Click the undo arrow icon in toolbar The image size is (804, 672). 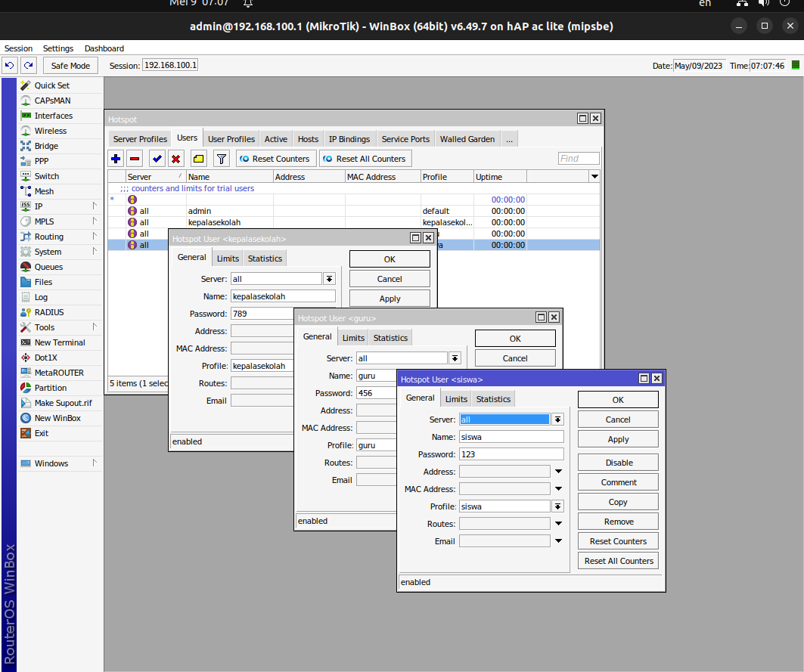pyautogui.click(x=10, y=65)
